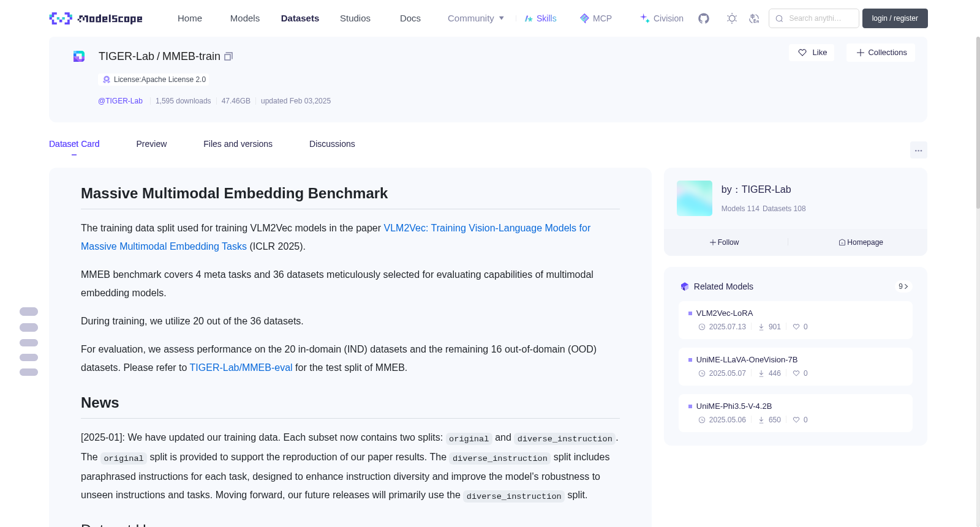The image size is (980, 527).
Task: Click the 'TIGER-Lab / MMEB-train' title
Action: pyautogui.click(x=159, y=56)
